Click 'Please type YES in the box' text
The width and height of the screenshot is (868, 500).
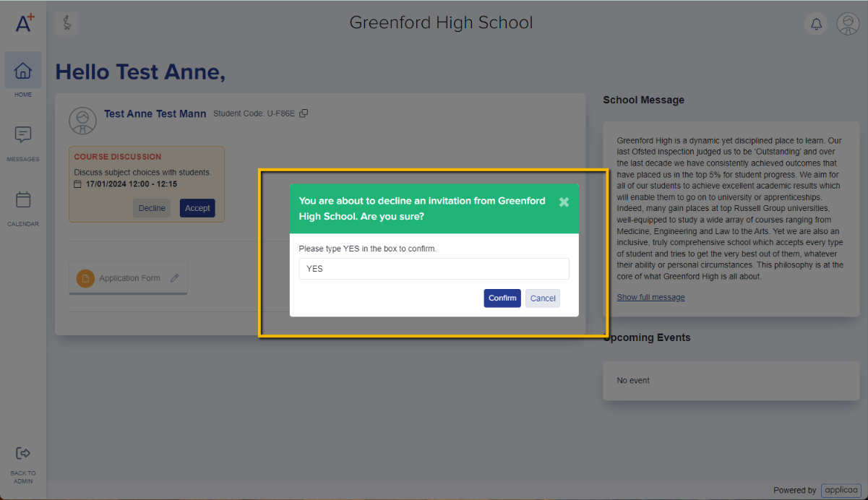(x=368, y=249)
